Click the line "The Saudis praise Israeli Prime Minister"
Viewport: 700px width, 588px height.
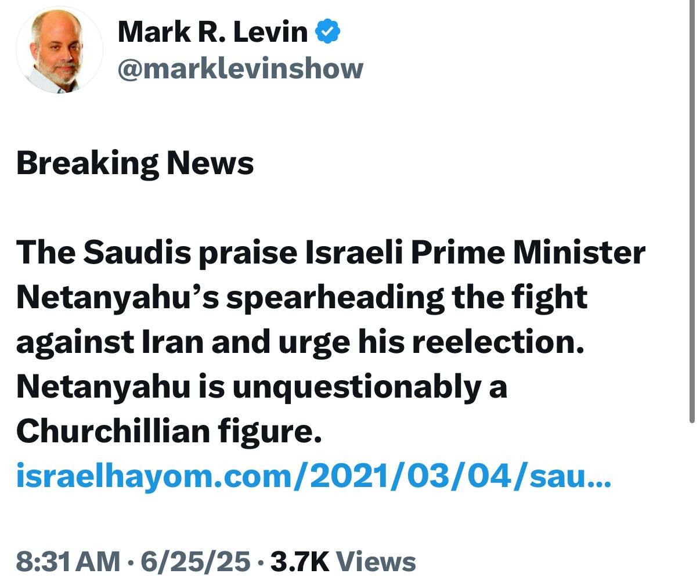point(330,252)
